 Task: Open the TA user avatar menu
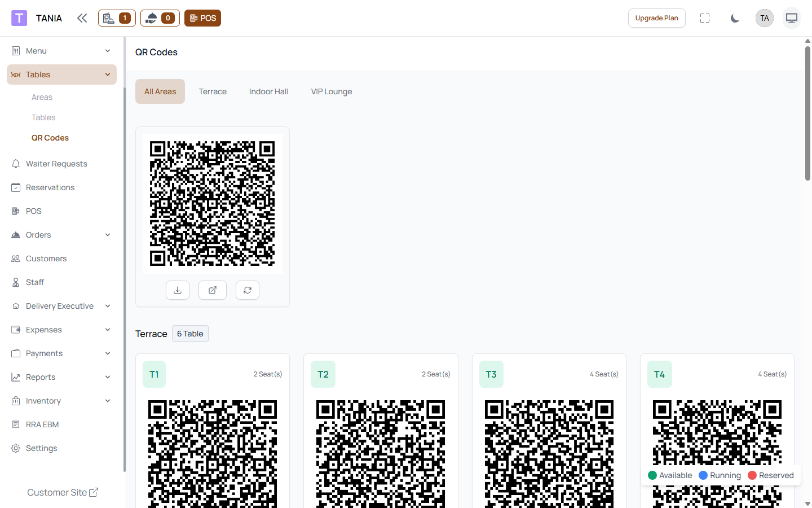point(765,18)
